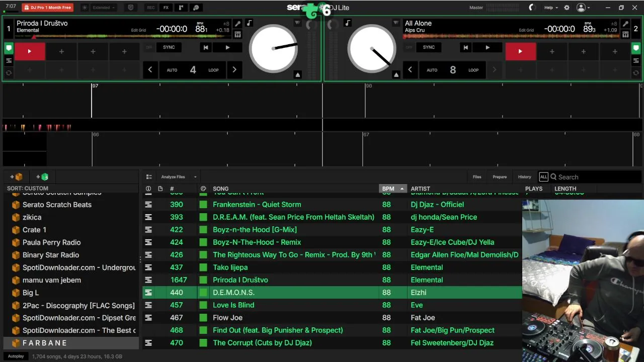The image size is (644, 362).
Task: Select deck 1 cue points tab icon
Action: click(x=9, y=48)
